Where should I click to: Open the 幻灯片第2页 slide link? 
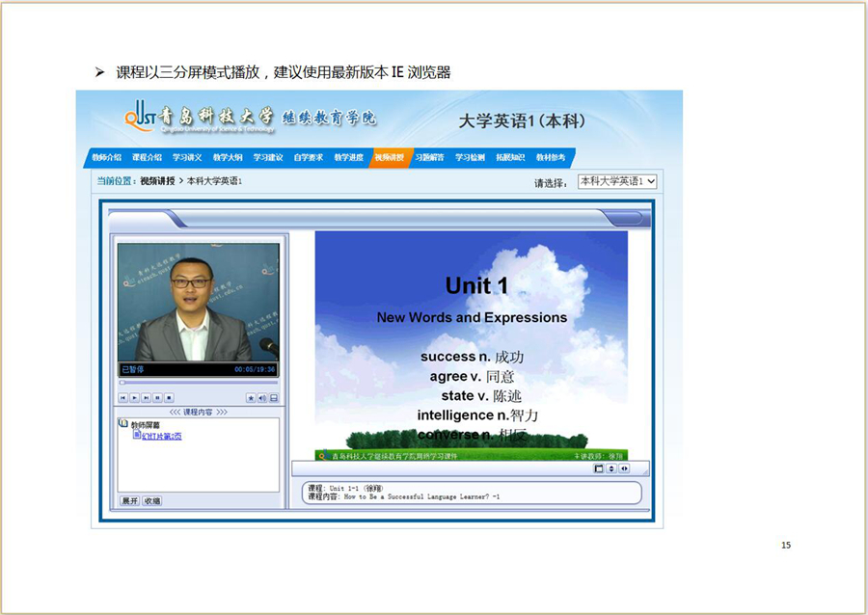pyautogui.click(x=161, y=436)
